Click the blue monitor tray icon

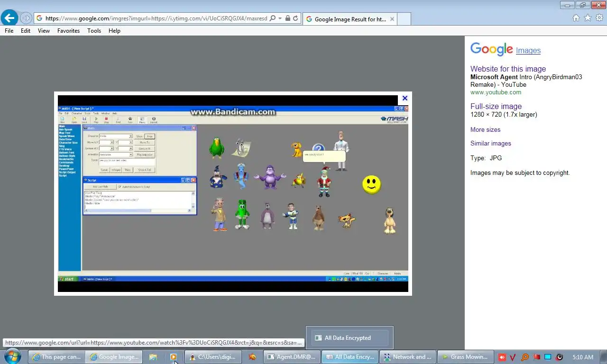coord(548,357)
